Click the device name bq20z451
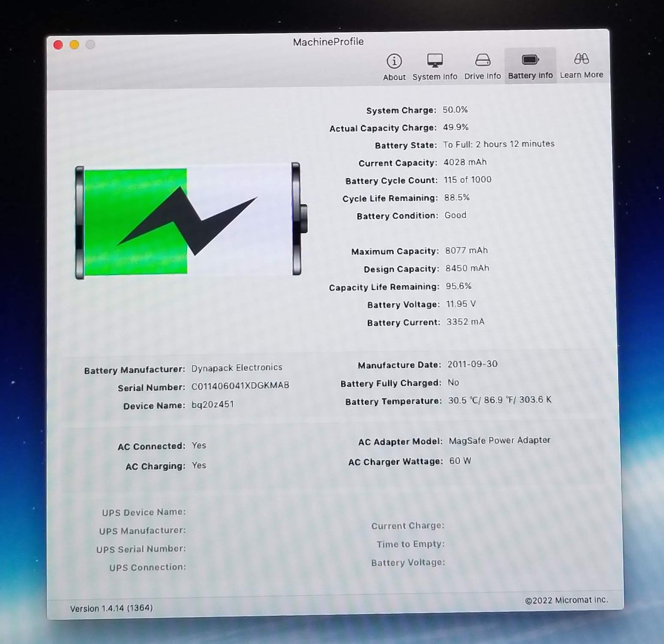This screenshot has height=644, width=664. coord(212,404)
